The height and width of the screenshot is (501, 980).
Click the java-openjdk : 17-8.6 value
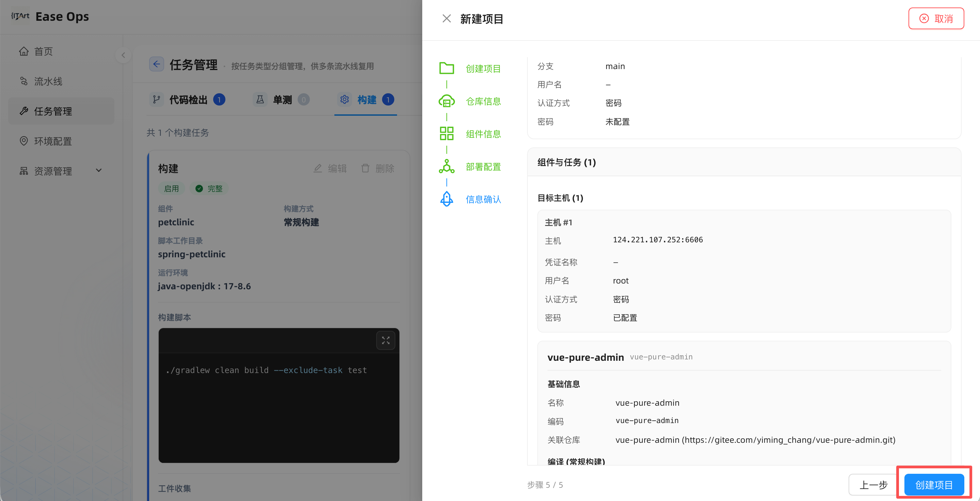coord(204,286)
